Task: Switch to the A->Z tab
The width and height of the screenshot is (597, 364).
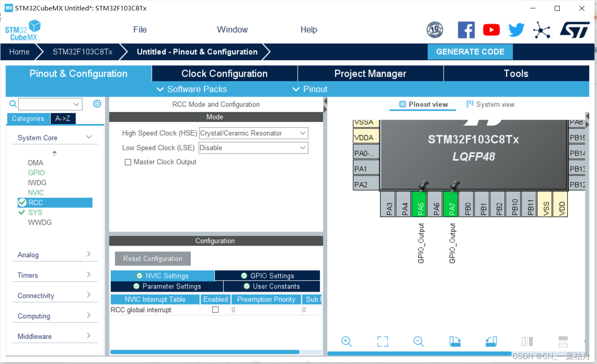Action: (x=63, y=118)
